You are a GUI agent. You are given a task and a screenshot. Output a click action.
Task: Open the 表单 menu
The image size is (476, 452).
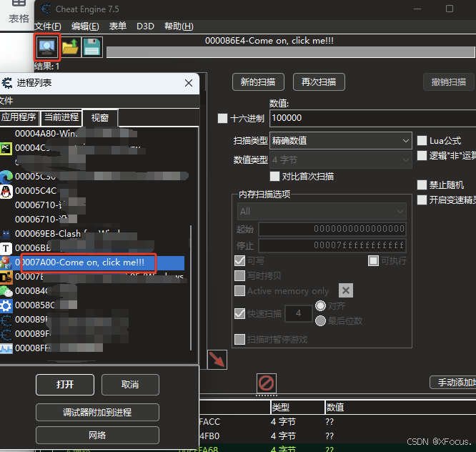click(118, 26)
